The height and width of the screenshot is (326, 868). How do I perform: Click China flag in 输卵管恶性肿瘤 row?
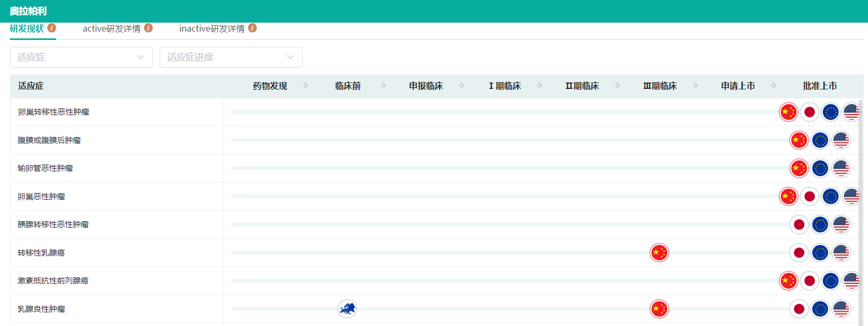click(x=799, y=168)
